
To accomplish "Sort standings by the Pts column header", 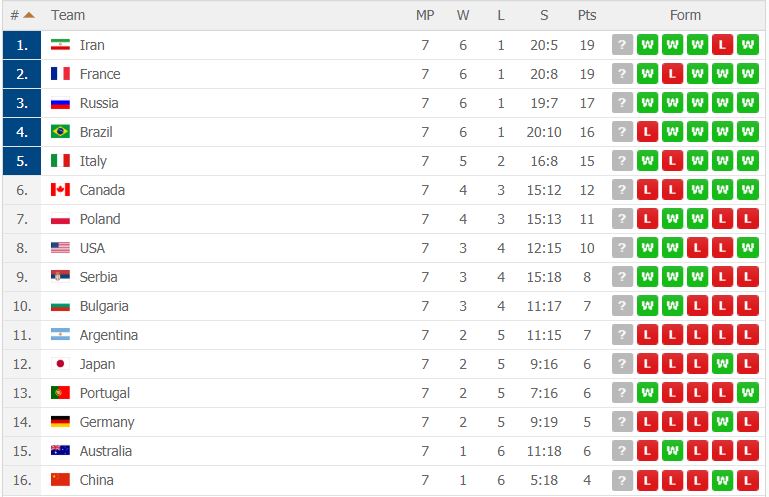I will pos(587,15).
